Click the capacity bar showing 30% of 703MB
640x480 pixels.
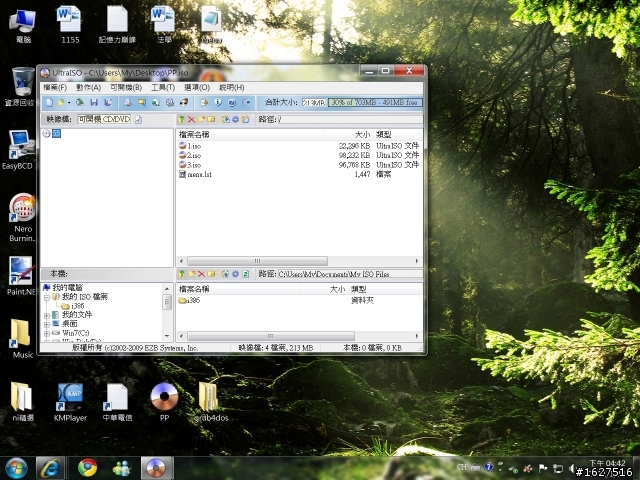tap(375, 102)
